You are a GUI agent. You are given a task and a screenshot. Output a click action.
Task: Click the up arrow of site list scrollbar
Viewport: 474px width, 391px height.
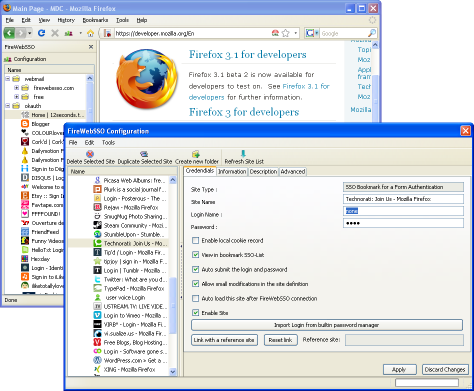pyautogui.click(x=173, y=180)
